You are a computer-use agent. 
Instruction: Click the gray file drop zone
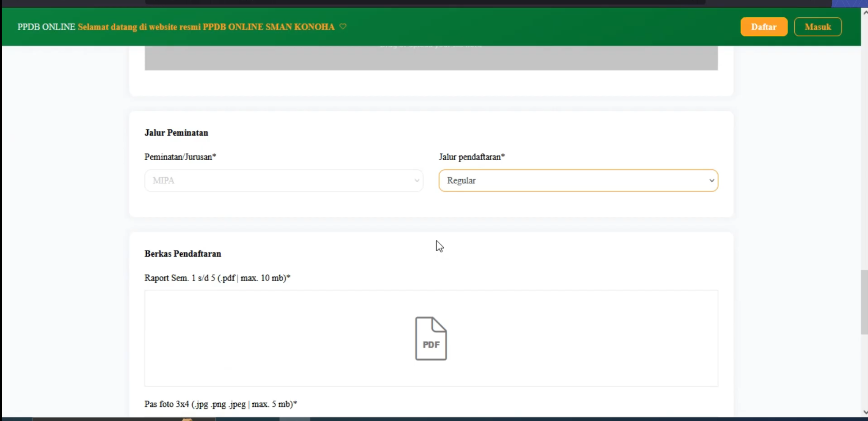pyautogui.click(x=431, y=58)
